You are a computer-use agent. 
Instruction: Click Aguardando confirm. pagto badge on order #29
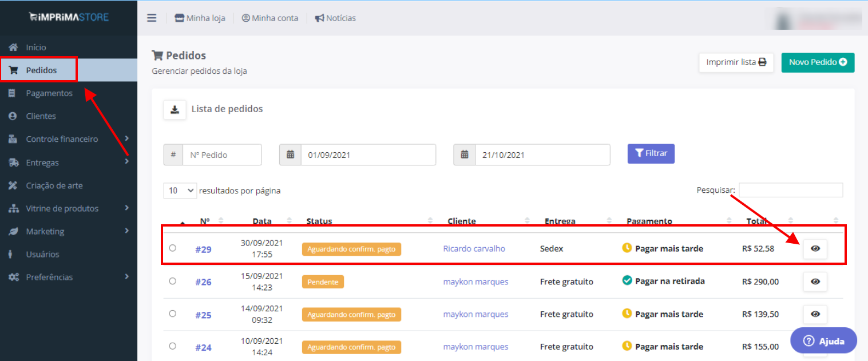351,249
